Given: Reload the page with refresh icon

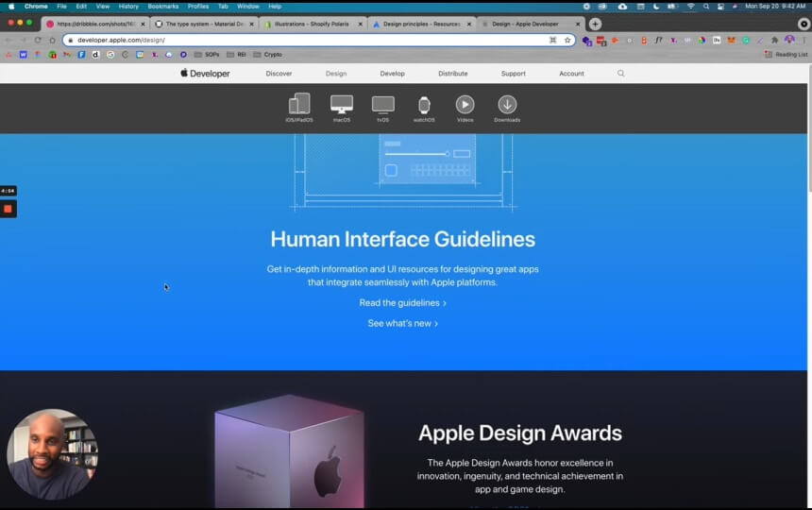Looking at the screenshot, I should (38, 40).
